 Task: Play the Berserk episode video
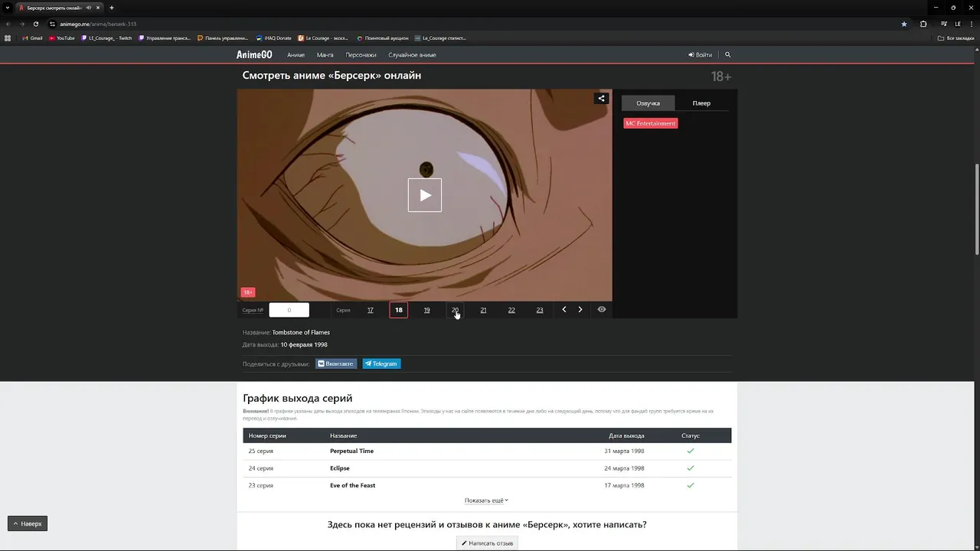(x=424, y=195)
